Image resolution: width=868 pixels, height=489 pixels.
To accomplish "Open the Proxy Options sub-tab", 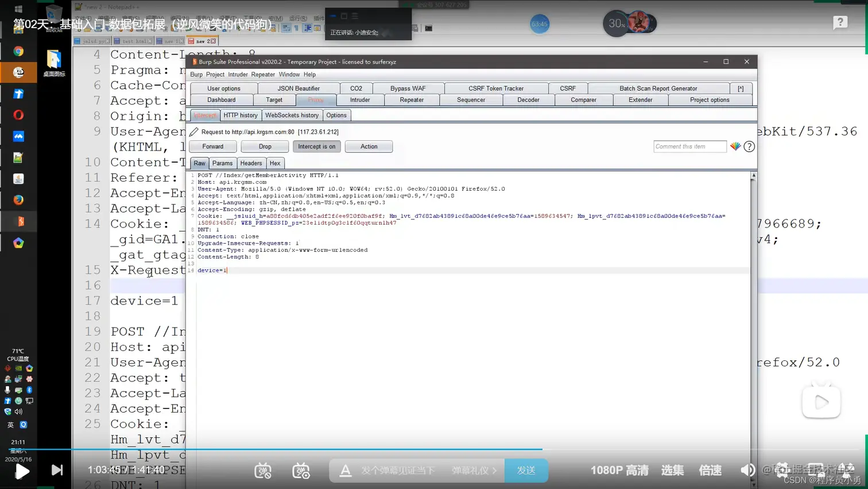I will pos(336,115).
